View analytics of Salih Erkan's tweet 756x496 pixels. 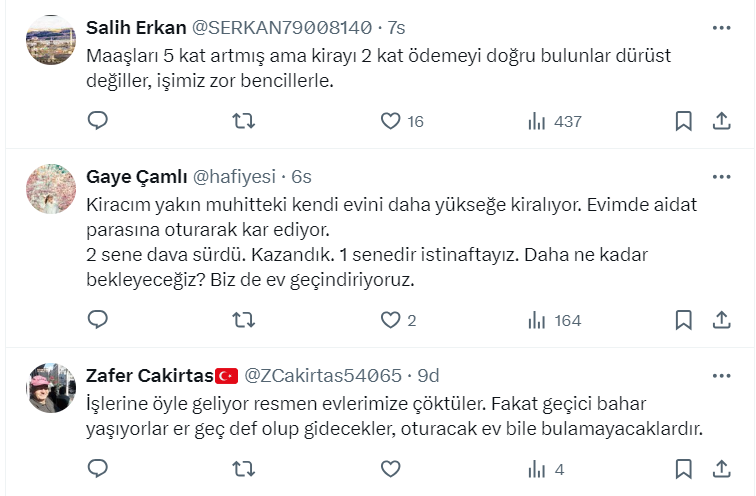point(537,121)
